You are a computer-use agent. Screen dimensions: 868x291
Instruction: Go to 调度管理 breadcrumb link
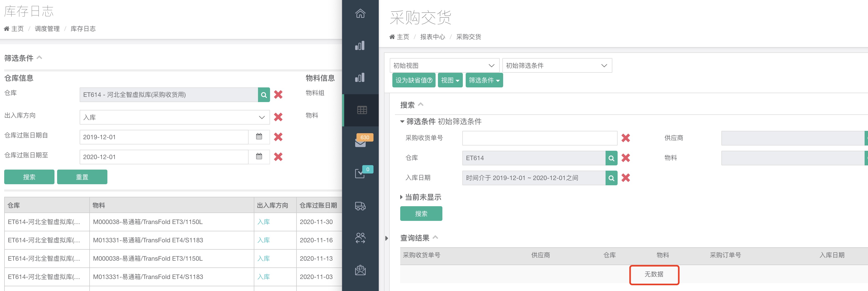click(47, 29)
